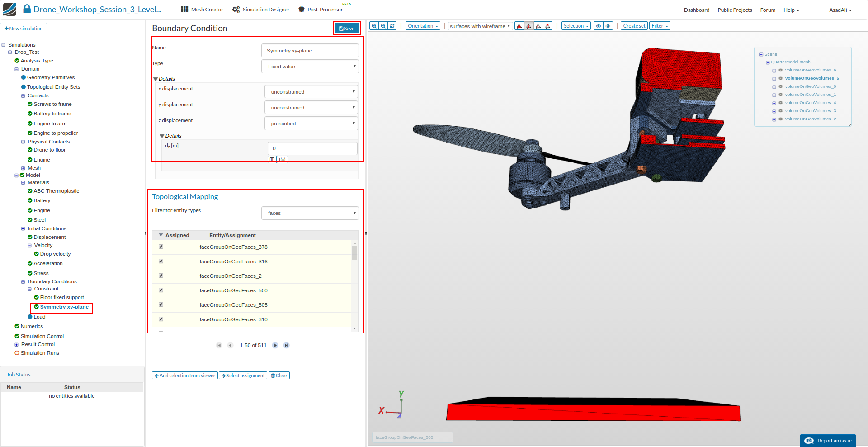Uncheck faceGroupOnGeoFaces_310 assignment
This screenshot has height=447, width=868.
[161, 319]
